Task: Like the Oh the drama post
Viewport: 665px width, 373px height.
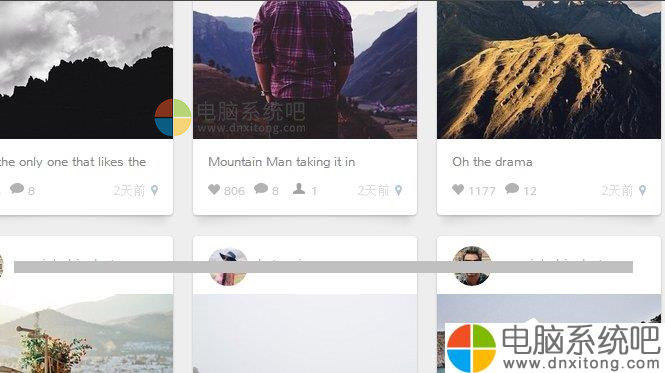Action: (458, 189)
